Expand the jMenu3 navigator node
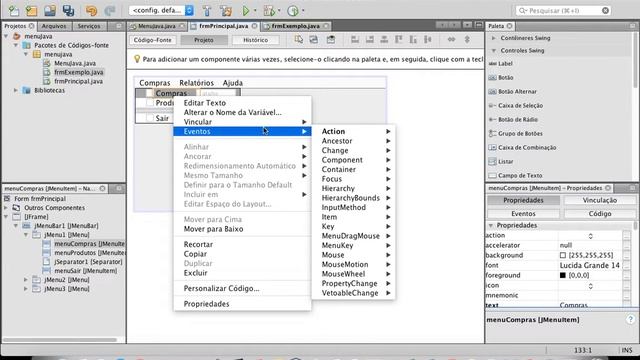The image size is (640, 360). click(x=26, y=289)
